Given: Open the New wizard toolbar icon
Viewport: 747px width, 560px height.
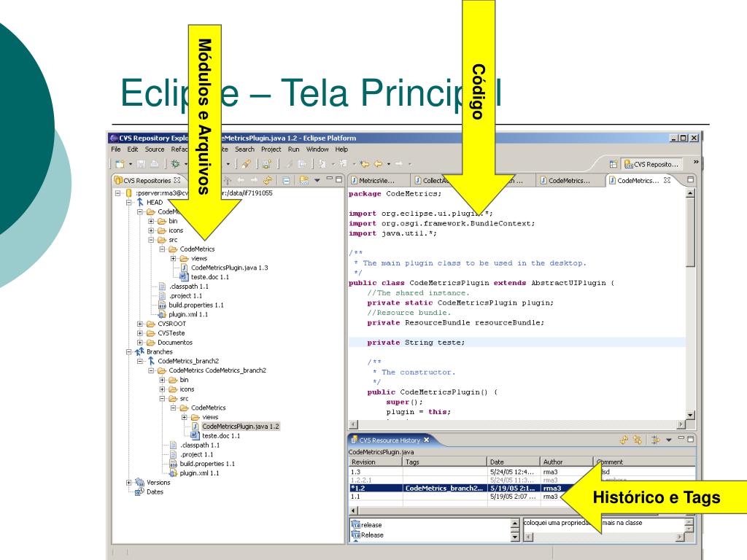Looking at the screenshot, I should tap(120, 164).
